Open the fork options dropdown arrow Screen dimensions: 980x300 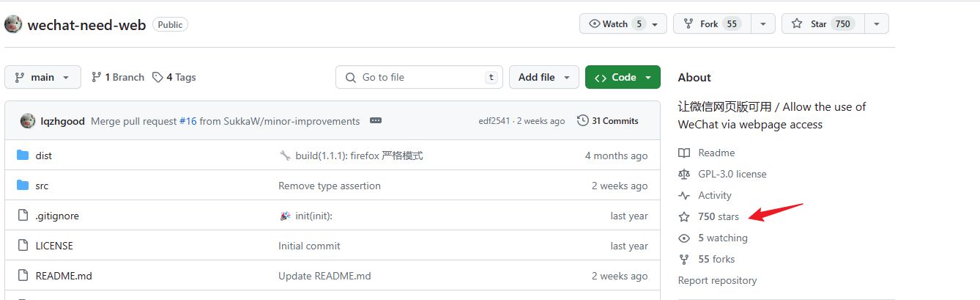[763, 23]
